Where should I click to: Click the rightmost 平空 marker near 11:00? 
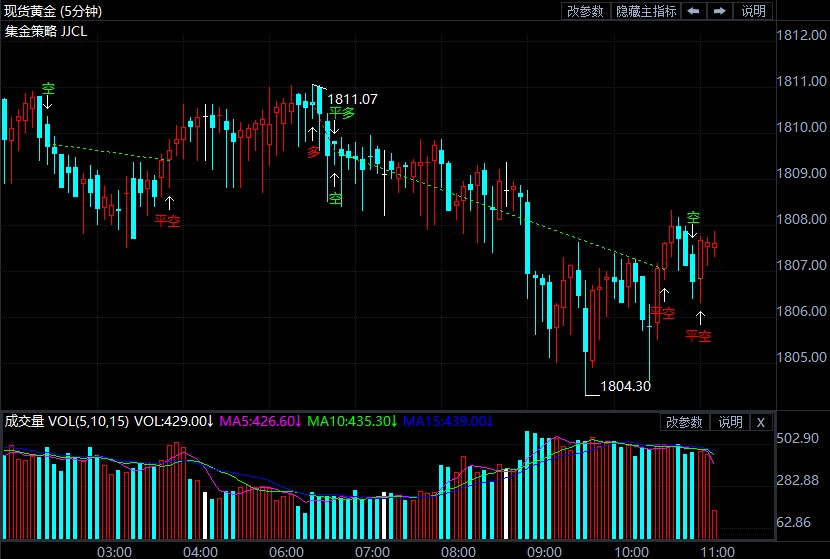[698, 336]
